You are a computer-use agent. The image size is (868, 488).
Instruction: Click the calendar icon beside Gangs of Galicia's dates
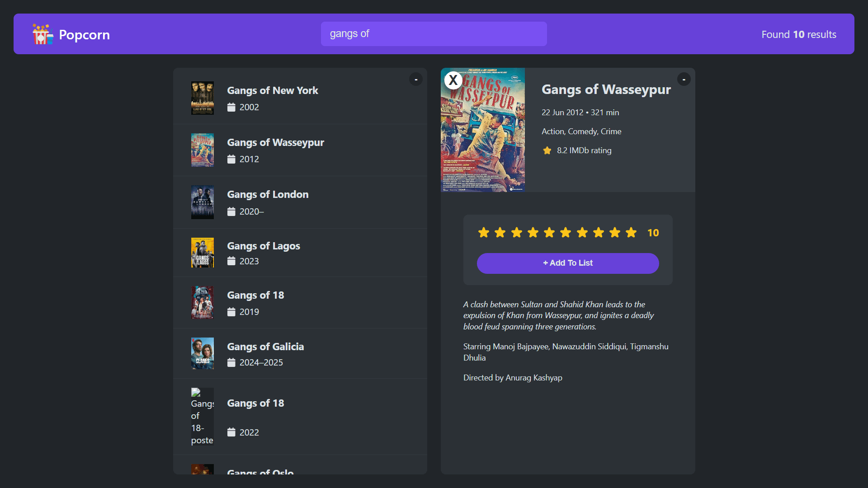pyautogui.click(x=231, y=362)
